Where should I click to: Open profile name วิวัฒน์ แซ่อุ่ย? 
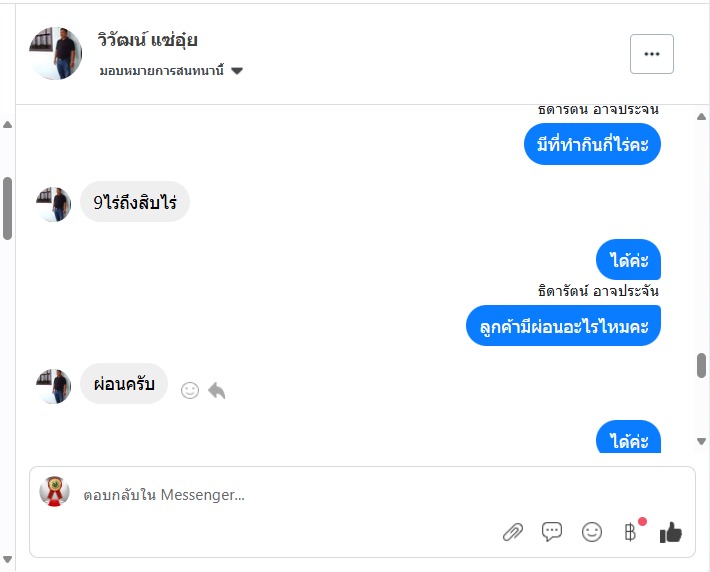point(148,40)
